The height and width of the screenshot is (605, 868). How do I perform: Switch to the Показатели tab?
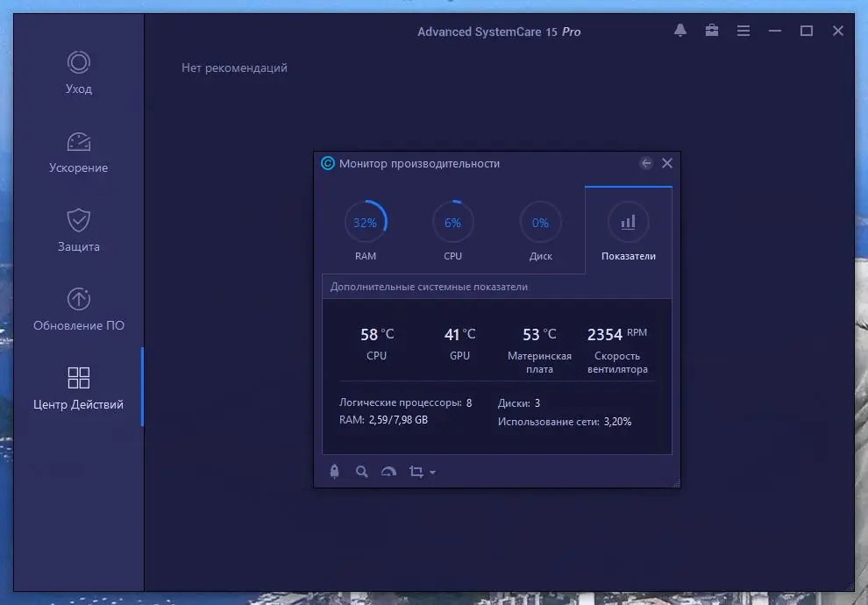[628, 230]
